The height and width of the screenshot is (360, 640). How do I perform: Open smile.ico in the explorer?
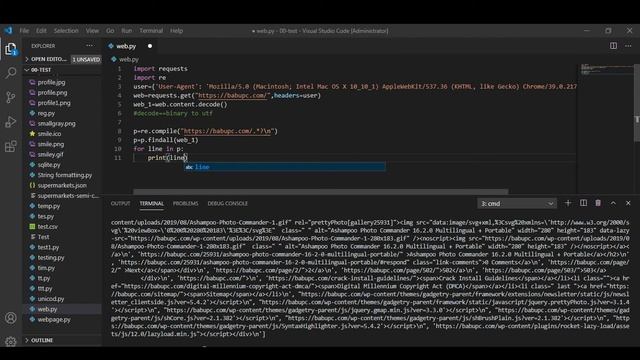(x=49, y=133)
